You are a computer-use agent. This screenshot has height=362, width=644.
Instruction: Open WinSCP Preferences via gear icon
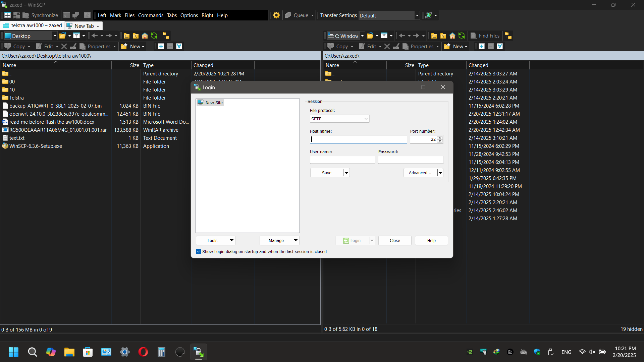click(276, 15)
